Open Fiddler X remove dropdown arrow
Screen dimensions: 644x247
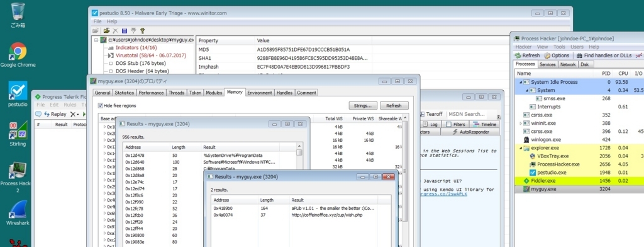tap(78, 115)
